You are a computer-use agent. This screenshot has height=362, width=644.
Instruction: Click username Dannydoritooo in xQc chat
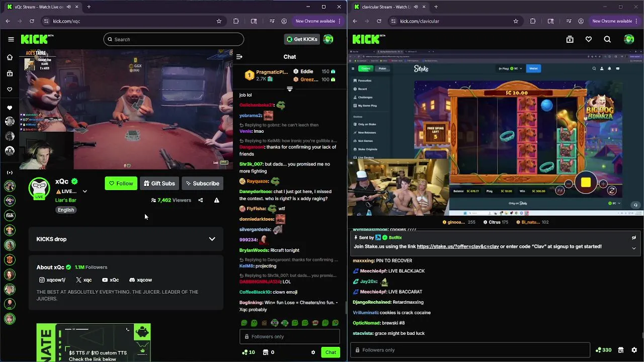[255, 192]
